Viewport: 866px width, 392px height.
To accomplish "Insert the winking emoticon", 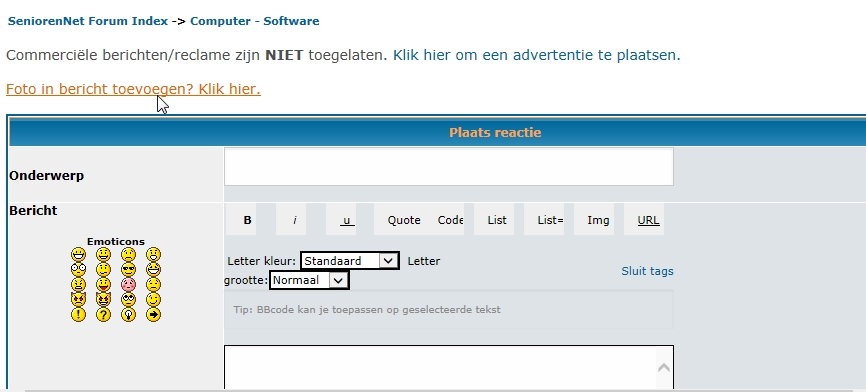I will click(154, 299).
